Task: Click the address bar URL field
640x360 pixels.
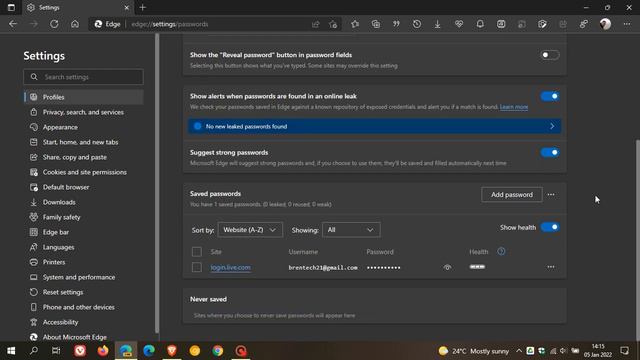Action: point(216,24)
